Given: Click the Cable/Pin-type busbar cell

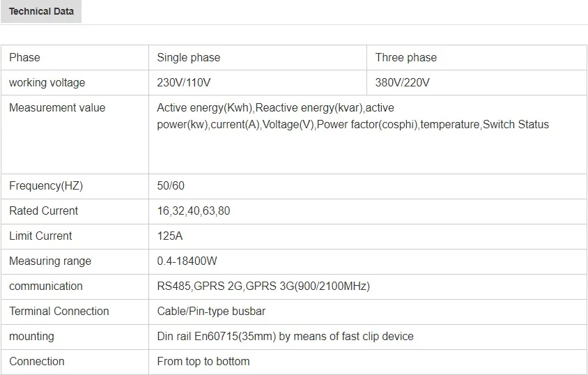Looking at the screenshot, I should pos(211,312).
